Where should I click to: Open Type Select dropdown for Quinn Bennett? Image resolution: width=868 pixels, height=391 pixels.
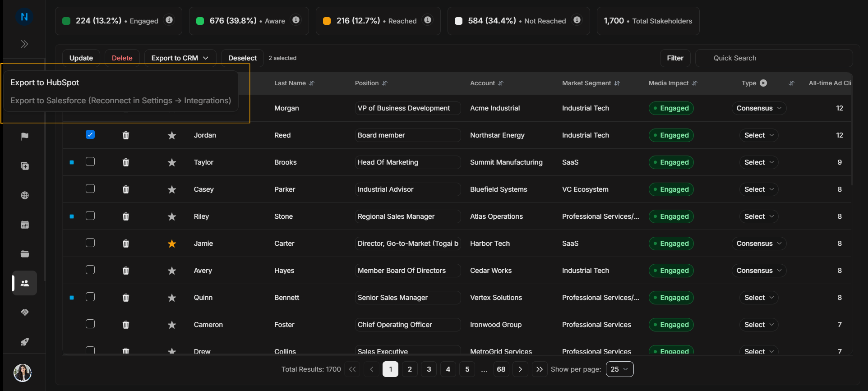click(x=759, y=298)
